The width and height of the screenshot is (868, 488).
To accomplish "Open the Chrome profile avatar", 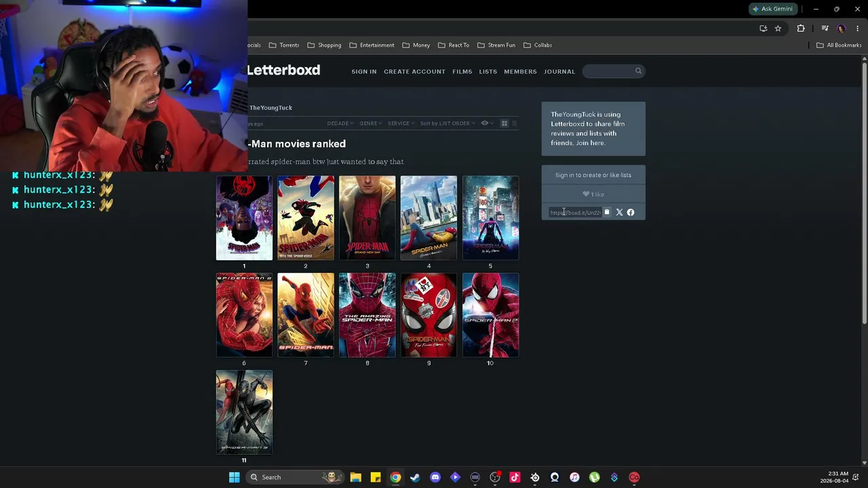I will pyautogui.click(x=842, y=28).
